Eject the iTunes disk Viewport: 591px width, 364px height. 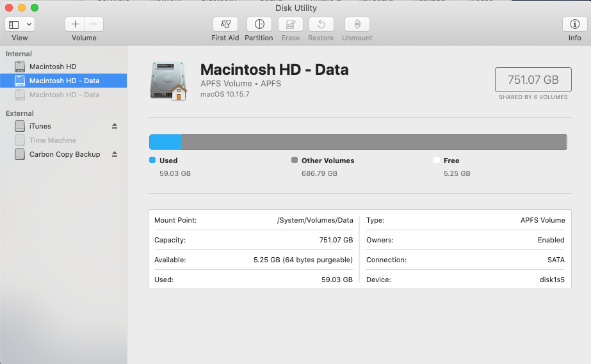click(115, 126)
